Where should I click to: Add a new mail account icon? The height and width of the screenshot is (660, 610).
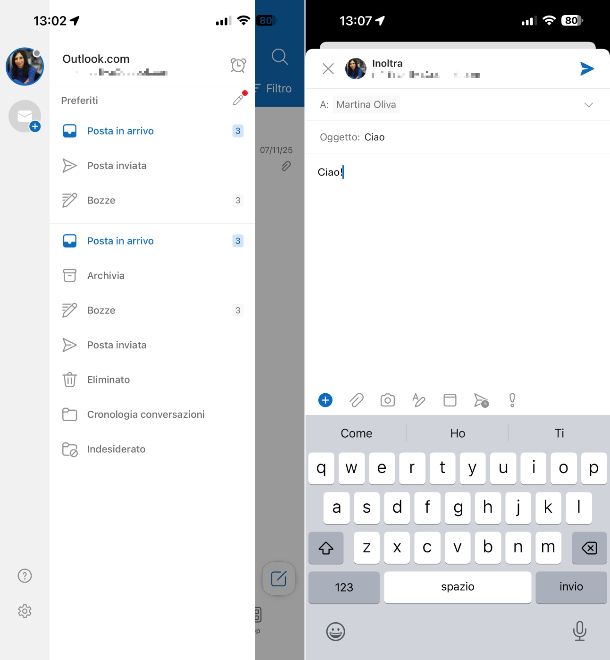25,116
